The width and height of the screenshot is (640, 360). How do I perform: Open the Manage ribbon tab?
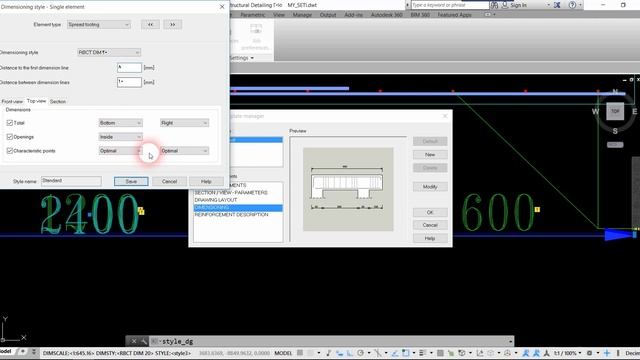(x=302, y=15)
